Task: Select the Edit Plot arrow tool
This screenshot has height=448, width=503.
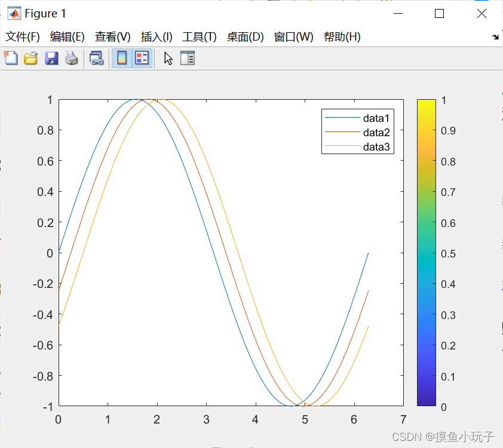Action: [x=168, y=59]
